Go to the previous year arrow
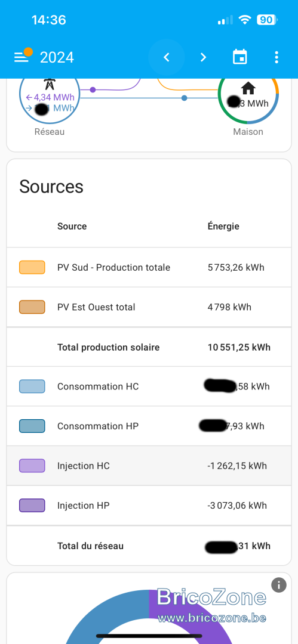298x644 pixels. [x=166, y=57]
